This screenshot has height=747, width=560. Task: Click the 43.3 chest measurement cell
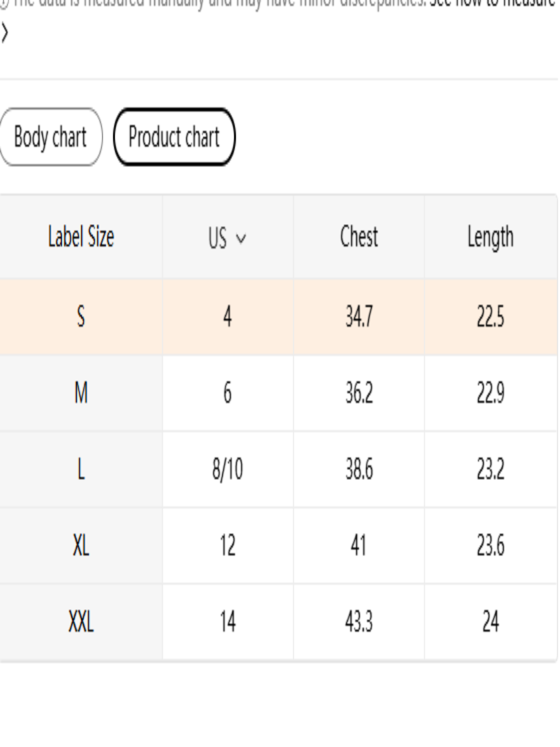[359, 622]
